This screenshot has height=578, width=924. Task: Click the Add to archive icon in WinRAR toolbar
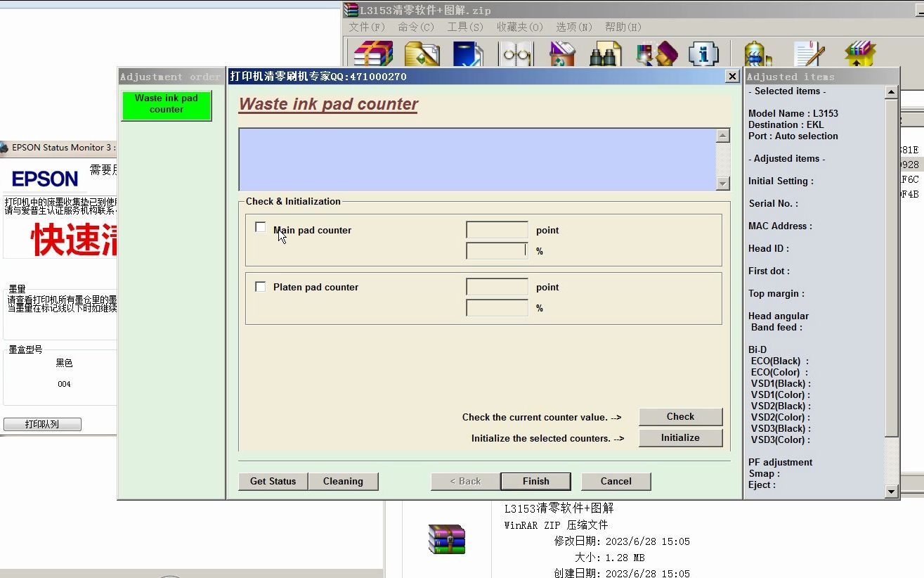(x=372, y=53)
